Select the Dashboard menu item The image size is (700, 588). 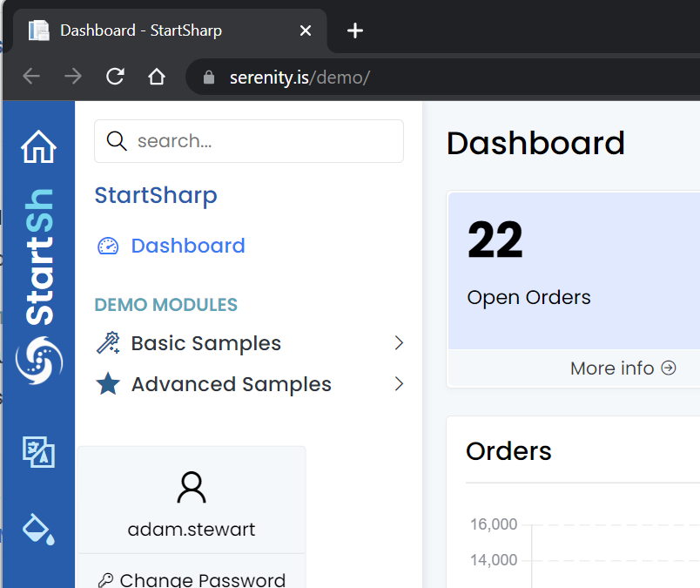coord(188,247)
